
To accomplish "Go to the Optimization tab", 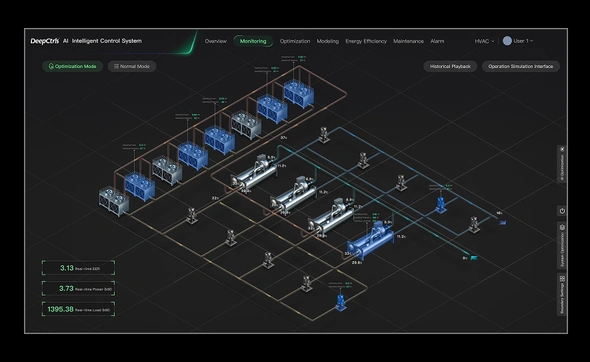I will tap(295, 41).
